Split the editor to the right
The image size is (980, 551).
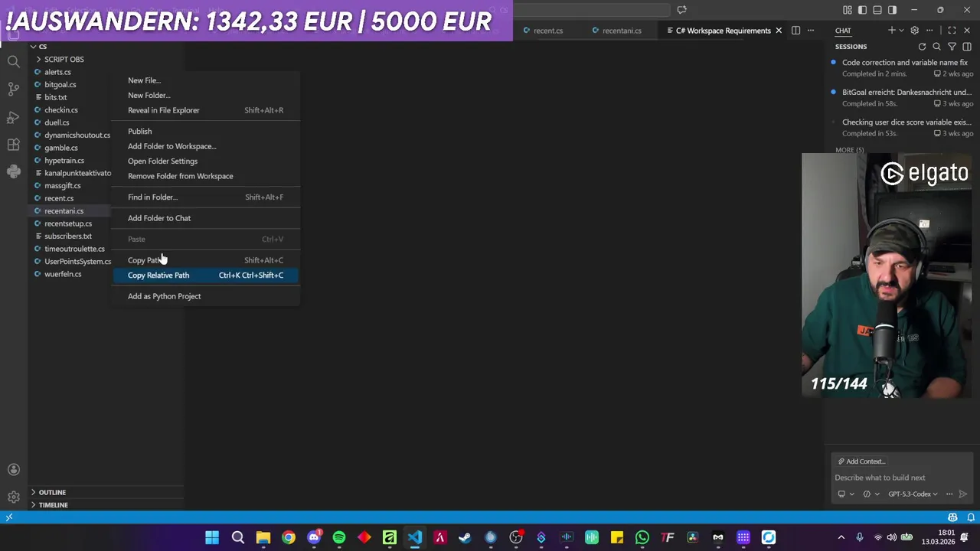pyautogui.click(x=795, y=31)
